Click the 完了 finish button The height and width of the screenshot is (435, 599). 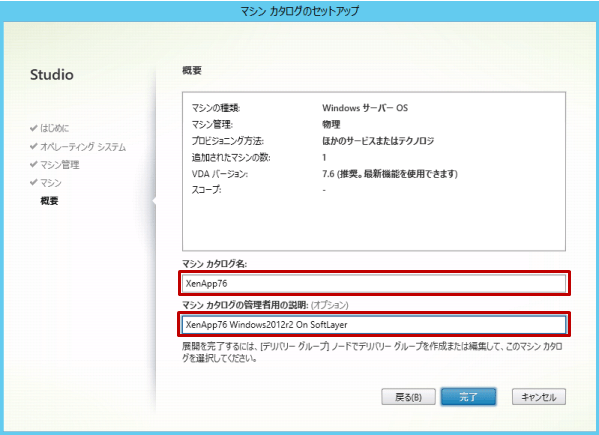pyautogui.click(x=468, y=397)
